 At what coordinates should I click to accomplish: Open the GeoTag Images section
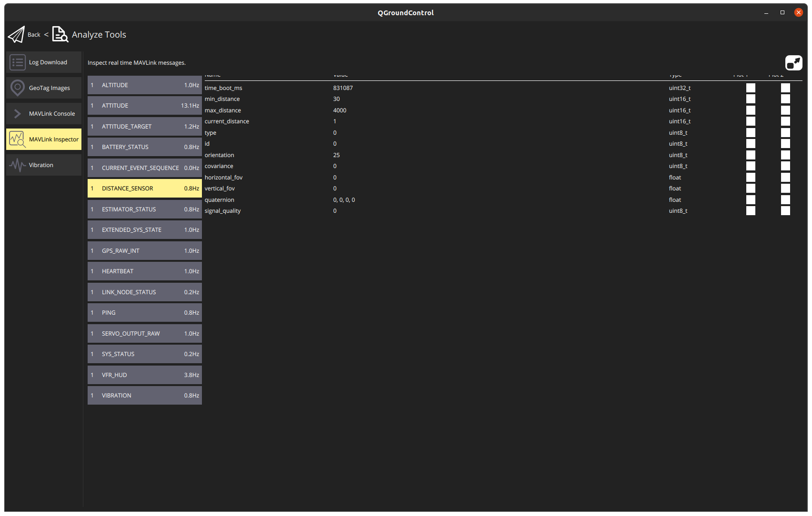(x=43, y=88)
